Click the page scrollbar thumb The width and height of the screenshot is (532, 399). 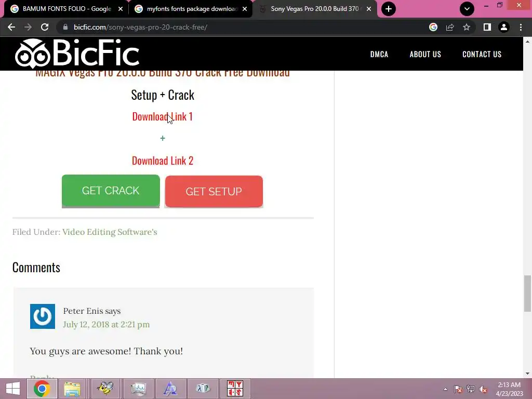527,293
